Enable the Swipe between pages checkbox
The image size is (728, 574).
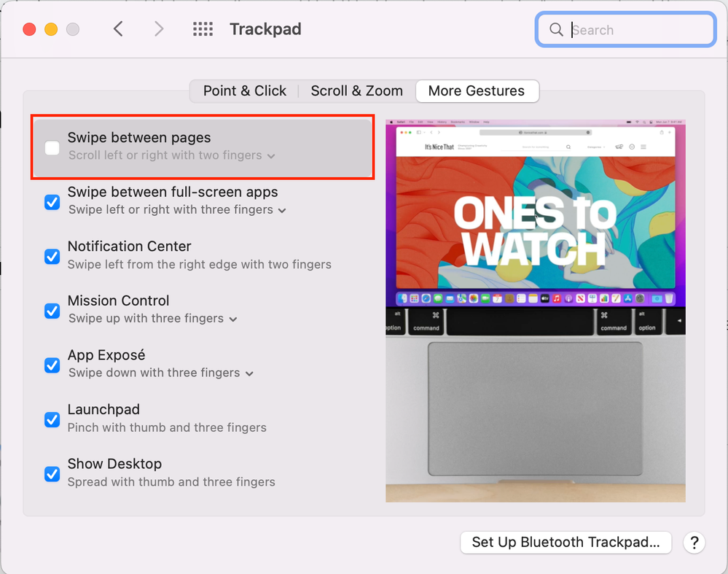(52, 148)
